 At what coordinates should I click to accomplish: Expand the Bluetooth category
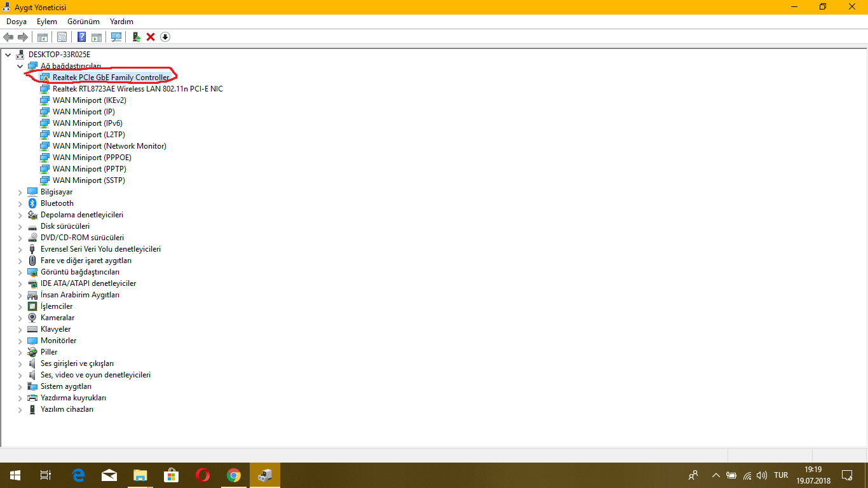(20, 203)
